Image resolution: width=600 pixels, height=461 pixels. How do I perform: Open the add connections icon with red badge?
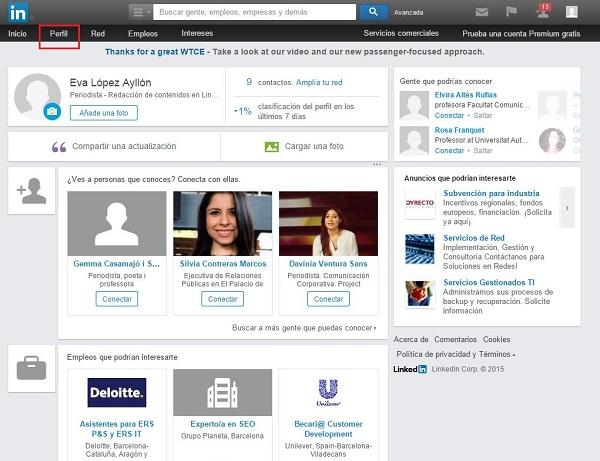542,12
